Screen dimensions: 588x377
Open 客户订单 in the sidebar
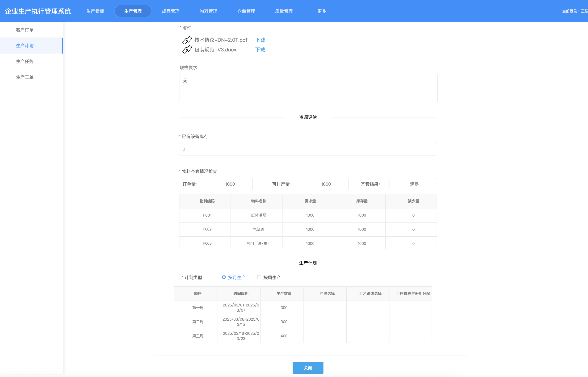(x=25, y=30)
